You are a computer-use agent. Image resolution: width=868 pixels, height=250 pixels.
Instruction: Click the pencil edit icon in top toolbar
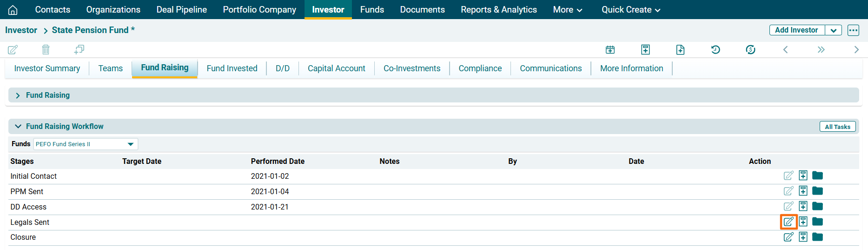(x=13, y=49)
